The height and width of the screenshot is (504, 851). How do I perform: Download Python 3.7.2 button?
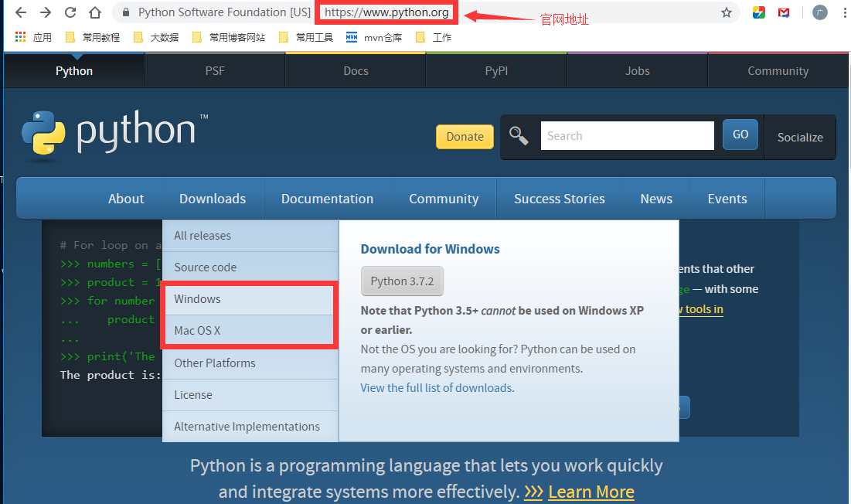pyautogui.click(x=402, y=281)
